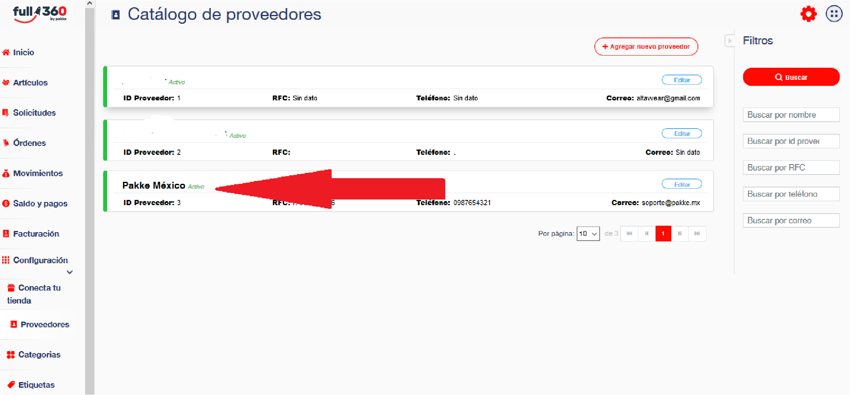
Task: Click the Catálogo de proveedores title icon
Action: click(116, 15)
